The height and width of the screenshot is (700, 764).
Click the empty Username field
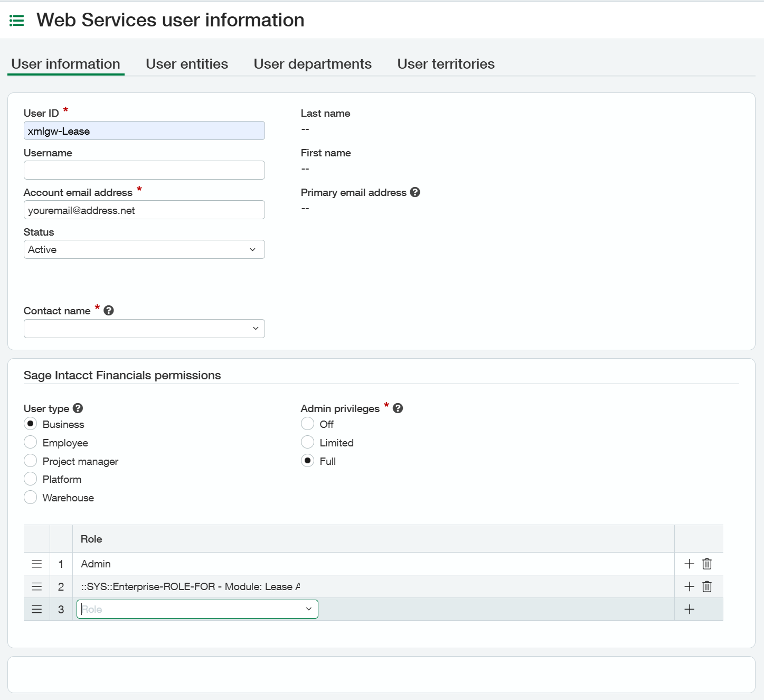(144, 170)
